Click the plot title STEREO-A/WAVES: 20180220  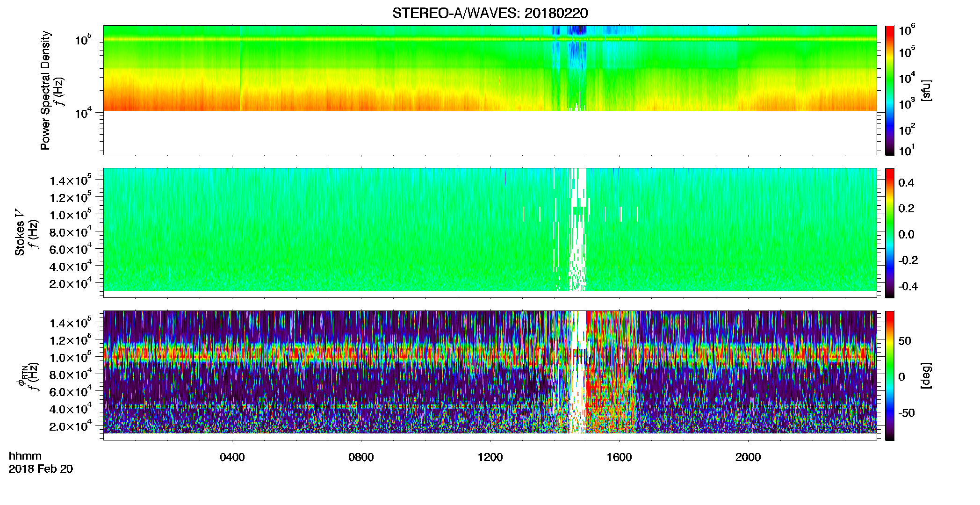(x=490, y=13)
